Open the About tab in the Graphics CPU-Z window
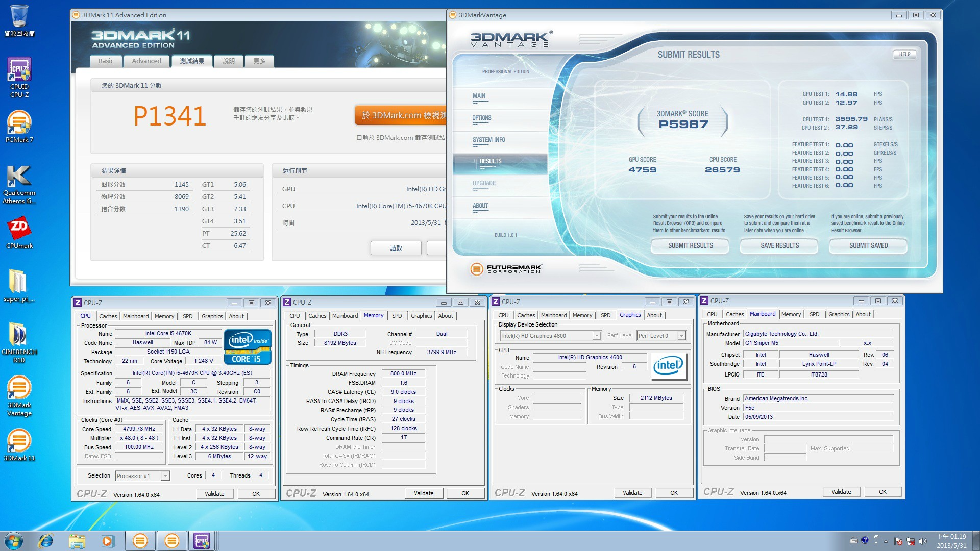 654,315
